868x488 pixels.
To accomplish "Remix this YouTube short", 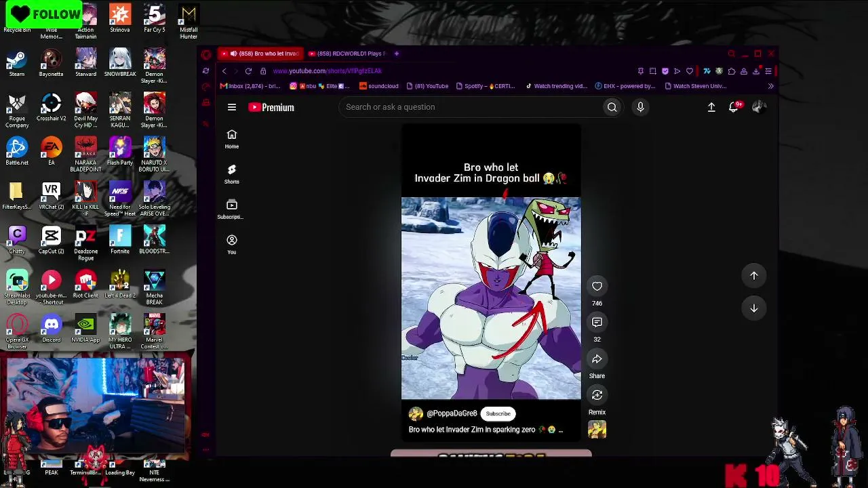I will click(x=597, y=395).
